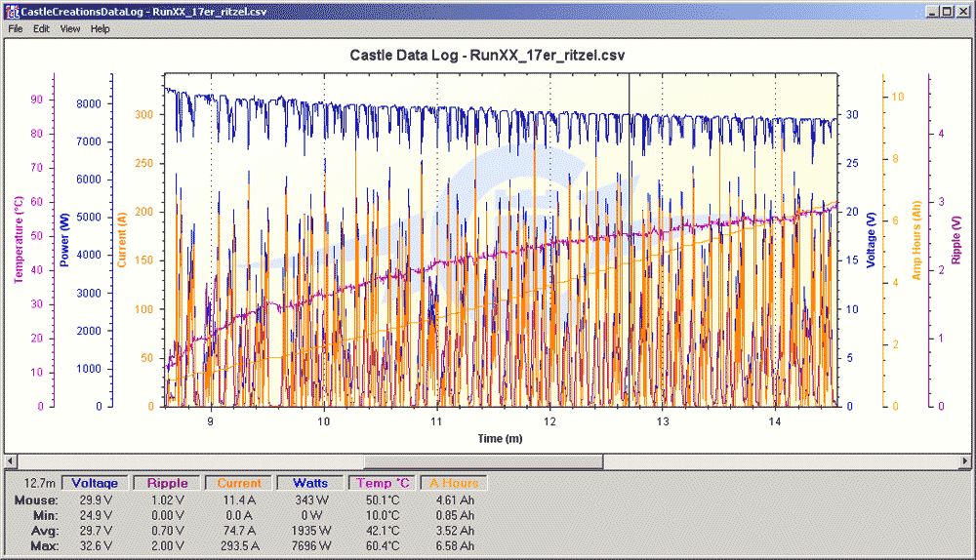Toggle the Watts series button
This screenshot has width=976, height=560.
(310, 483)
